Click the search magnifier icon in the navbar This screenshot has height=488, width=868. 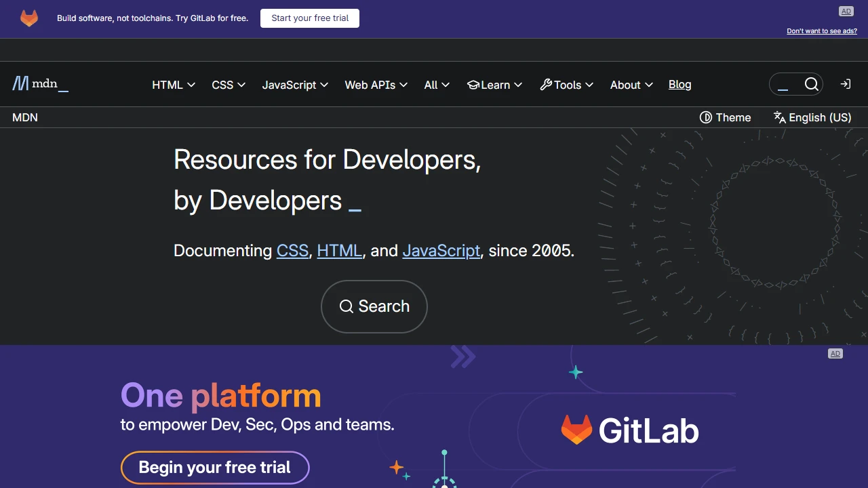pos(812,83)
